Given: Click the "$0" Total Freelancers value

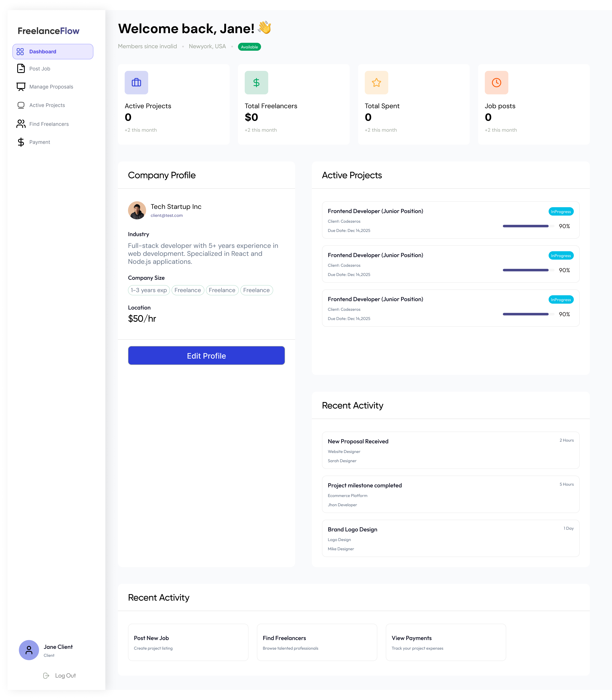Looking at the screenshot, I should click(251, 117).
